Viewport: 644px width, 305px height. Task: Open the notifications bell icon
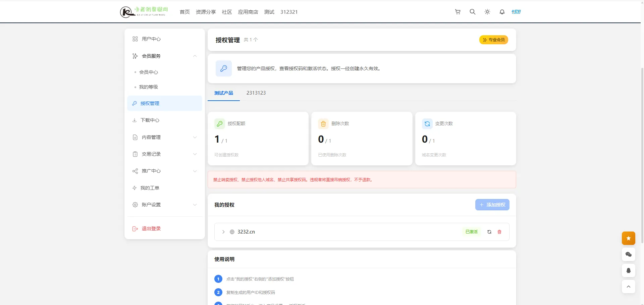(502, 12)
